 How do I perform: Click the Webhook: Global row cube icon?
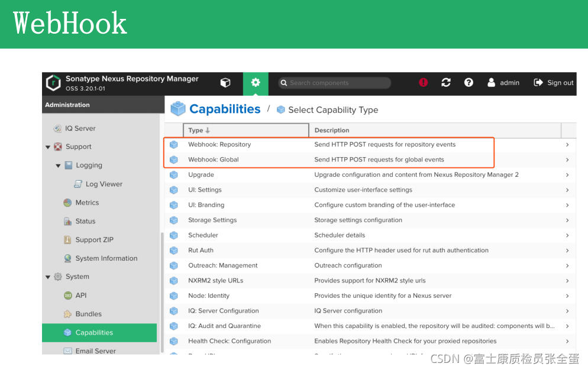(174, 160)
